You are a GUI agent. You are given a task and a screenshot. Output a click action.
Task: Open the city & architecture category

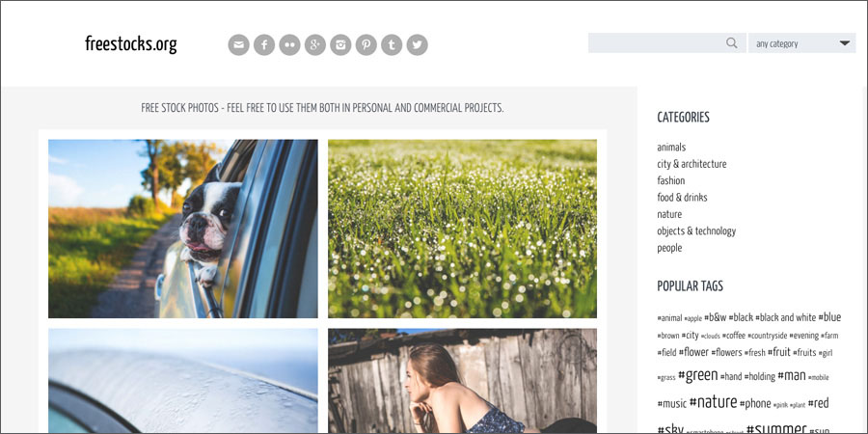click(692, 164)
